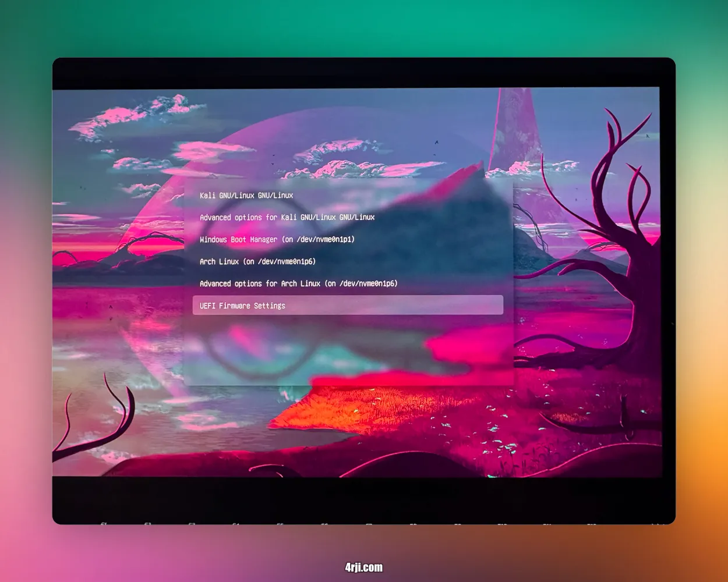Click the Arch Linux advanced submenu entry
728x582 pixels.
pos(298,283)
